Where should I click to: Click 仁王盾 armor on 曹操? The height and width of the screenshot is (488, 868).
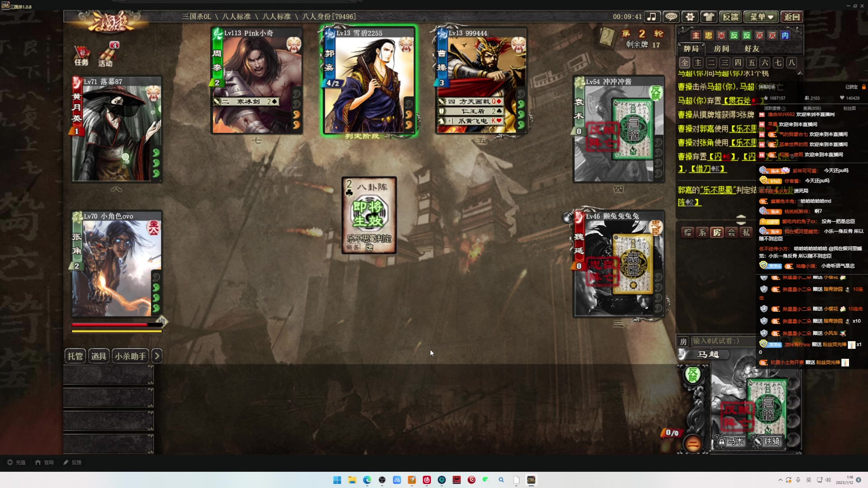point(470,111)
